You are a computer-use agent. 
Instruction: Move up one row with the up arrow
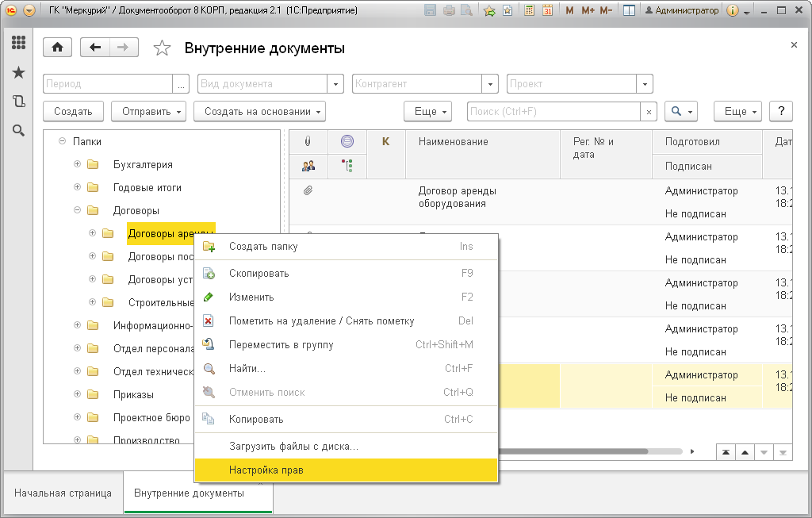(x=745, y=452)
